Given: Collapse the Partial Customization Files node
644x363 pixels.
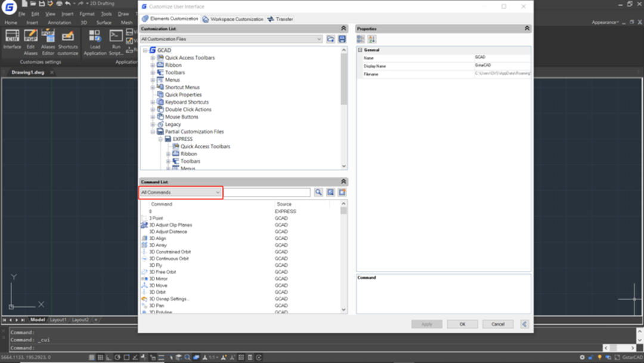Looking at the screenshot, I should [x=153, y=131].
